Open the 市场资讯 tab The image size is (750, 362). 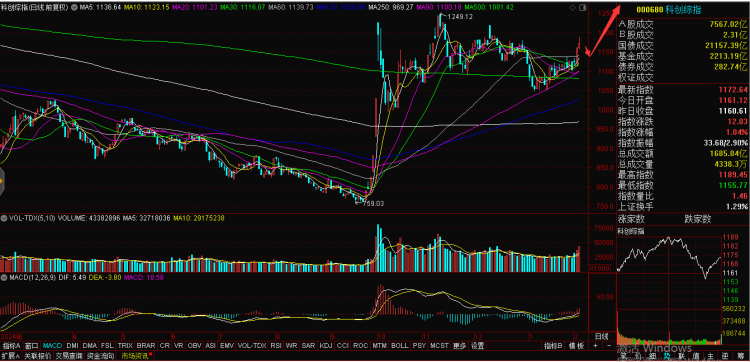pyautogui.click(x=136, y=356)
